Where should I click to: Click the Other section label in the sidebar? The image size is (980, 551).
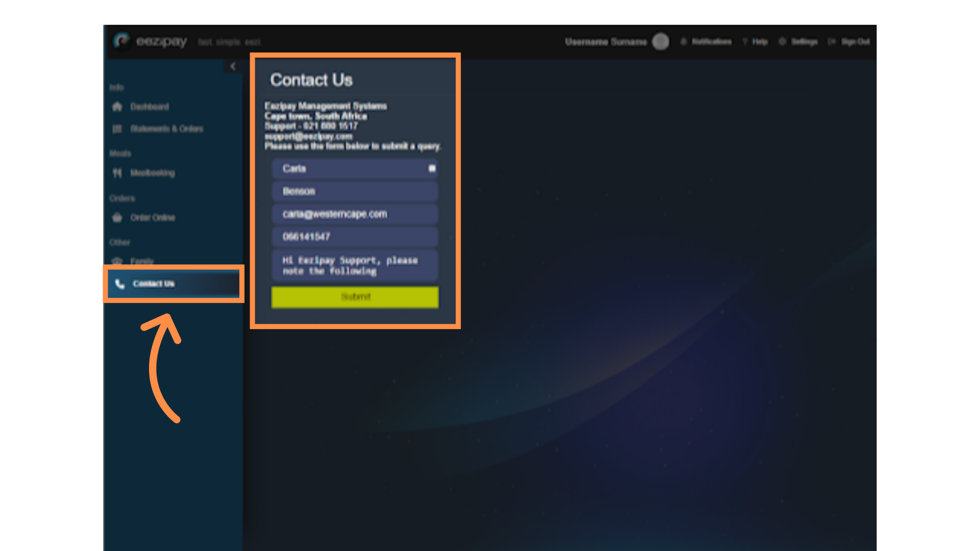coord(119,242)
